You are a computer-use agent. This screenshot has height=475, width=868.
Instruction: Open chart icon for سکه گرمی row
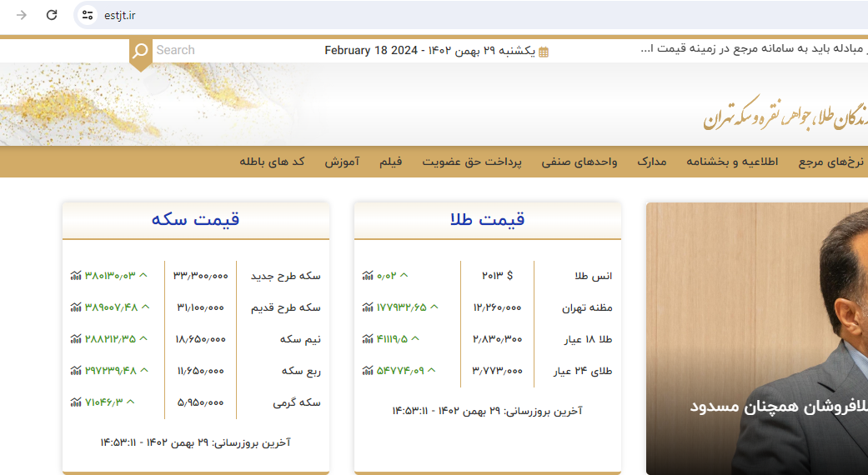[76, 402]
